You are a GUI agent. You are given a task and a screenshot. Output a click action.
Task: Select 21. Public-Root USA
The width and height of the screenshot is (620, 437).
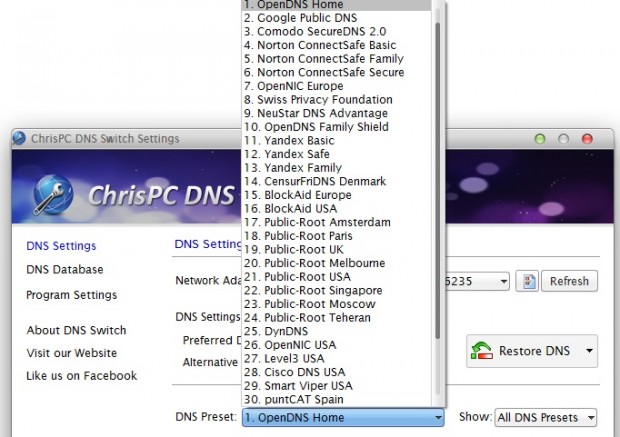336,277
